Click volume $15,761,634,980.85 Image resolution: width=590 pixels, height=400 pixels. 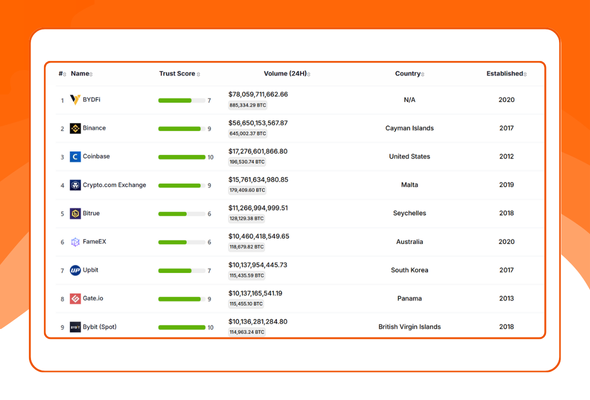[x=258, y=180]
